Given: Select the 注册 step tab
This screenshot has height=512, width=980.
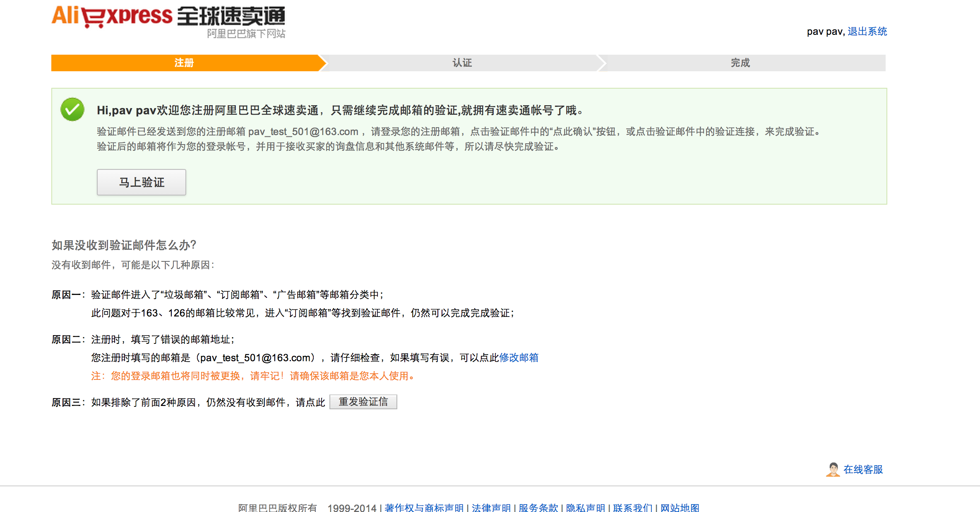Looking at the screenshot, I should [184, 63].
